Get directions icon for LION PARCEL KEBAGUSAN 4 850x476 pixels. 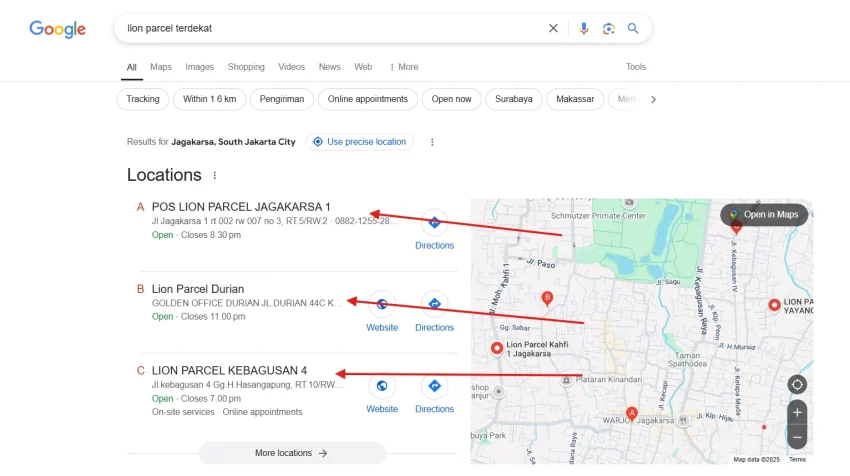434,386
